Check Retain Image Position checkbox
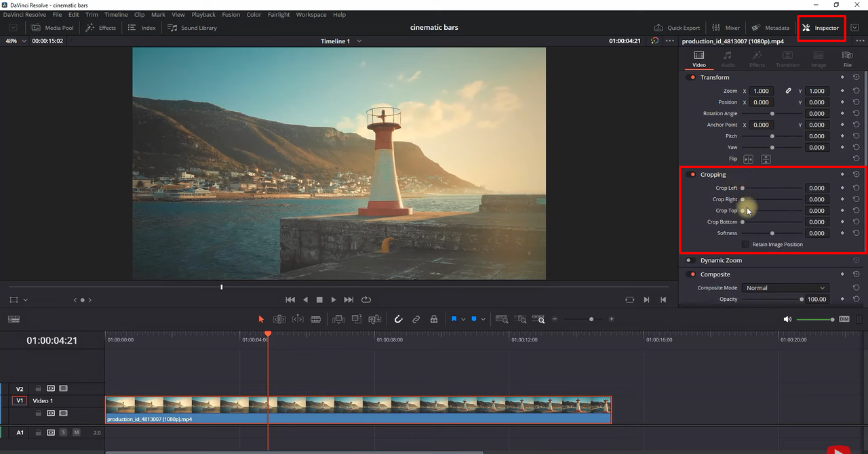 pos(745,244)
